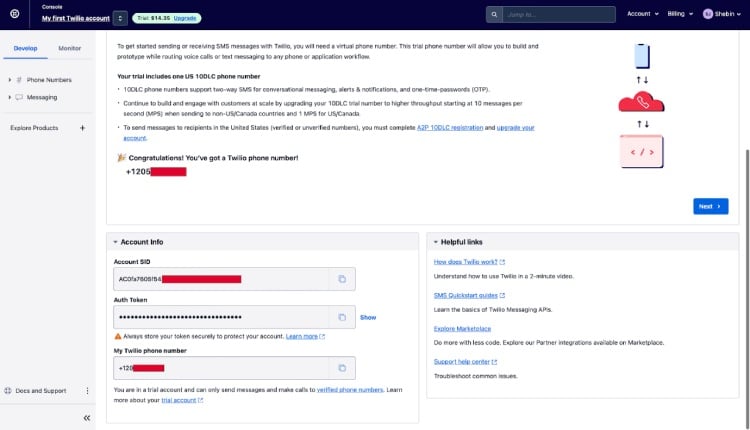Click the Explore Products plus icon
The height and width of the screenshot is (430, 750).
(x=82, y=128)
